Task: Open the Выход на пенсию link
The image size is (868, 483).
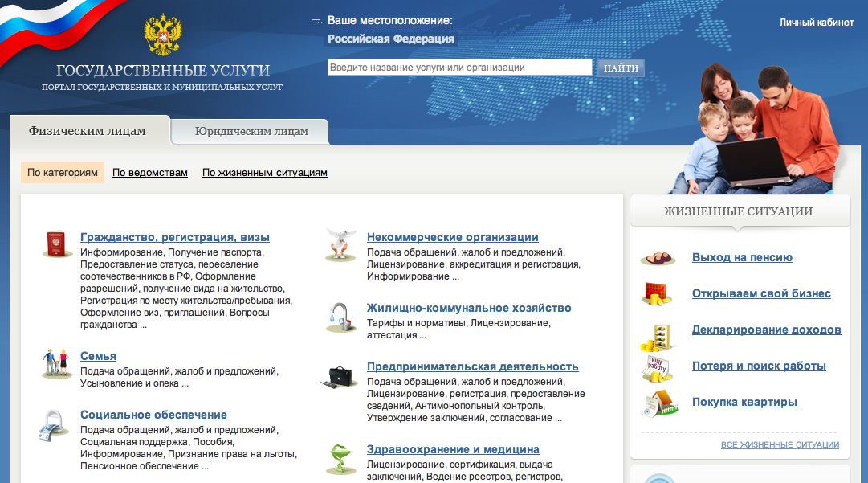Action: pos(742,257)
